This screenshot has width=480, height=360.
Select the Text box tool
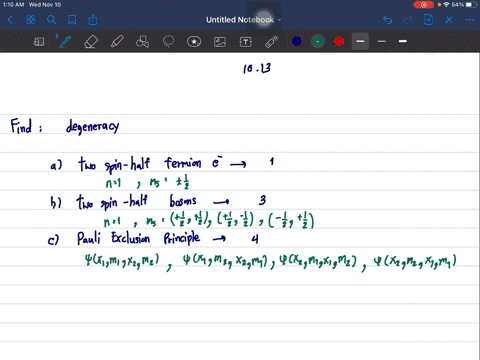[x=246, y=42]
